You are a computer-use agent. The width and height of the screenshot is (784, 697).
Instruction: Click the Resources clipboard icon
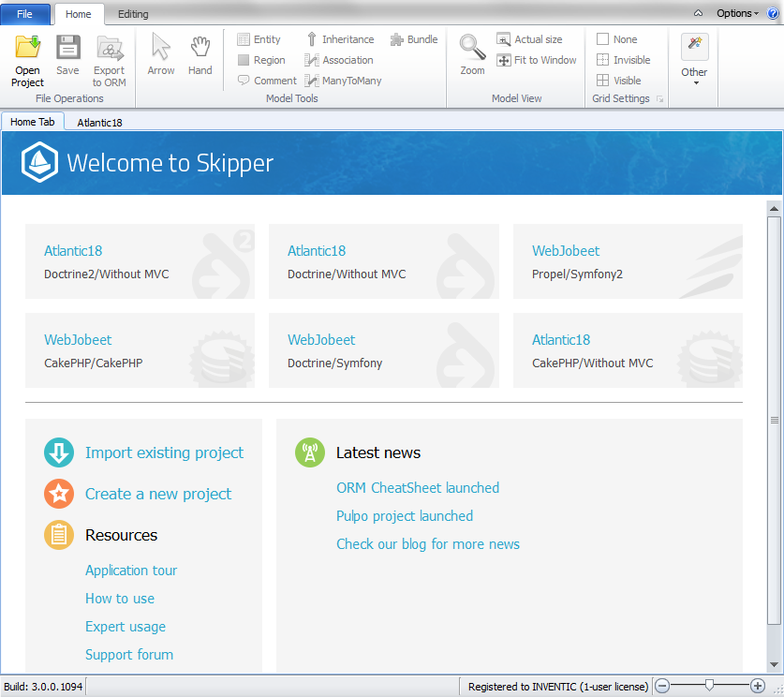coord(59,535)
